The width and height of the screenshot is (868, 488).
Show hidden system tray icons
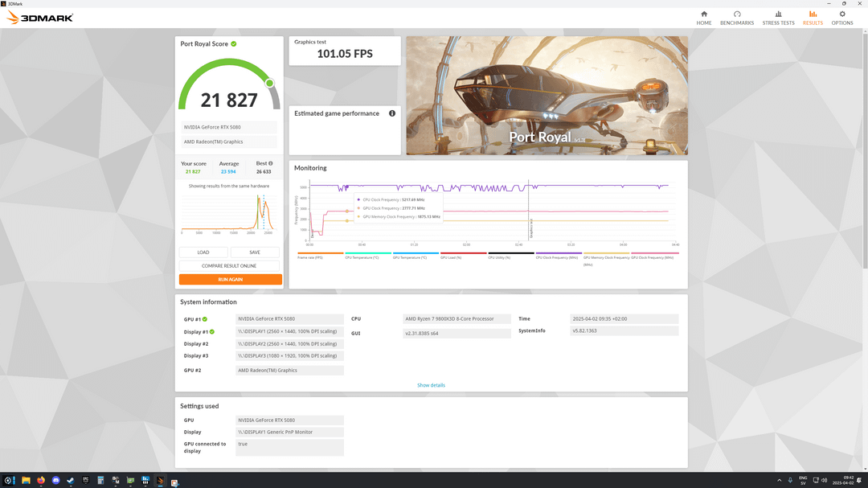(780, 481)
